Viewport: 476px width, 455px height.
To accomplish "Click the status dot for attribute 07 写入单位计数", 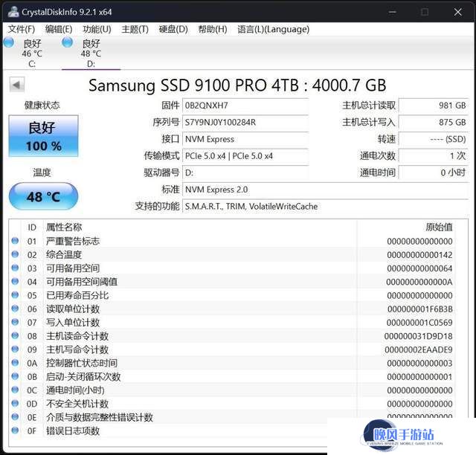I will [15, 322].
